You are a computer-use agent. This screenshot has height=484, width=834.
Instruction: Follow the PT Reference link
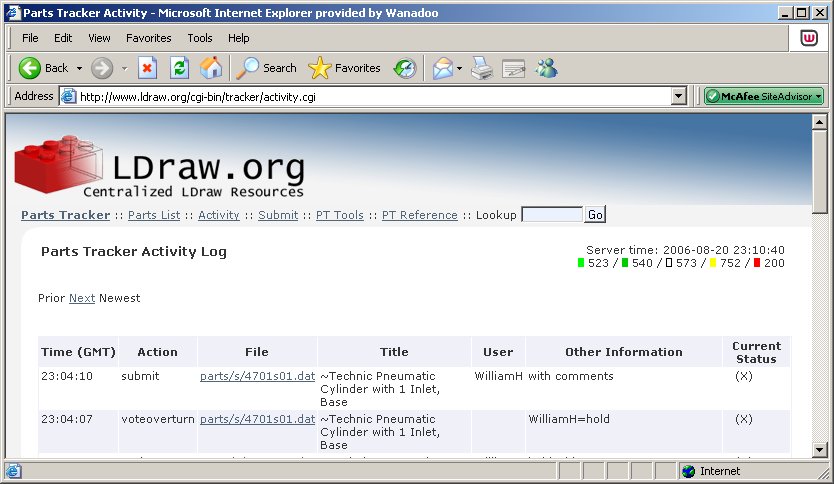tap(420, 215)
